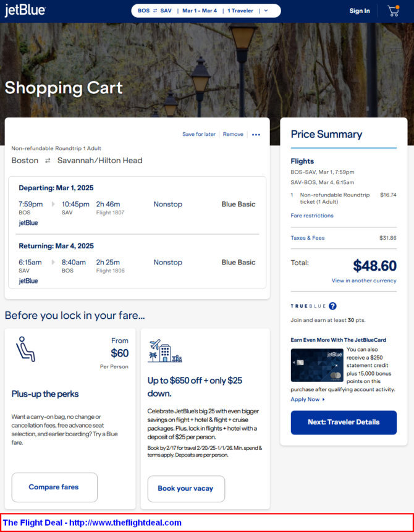Click the Compare fares button

point(54,488)
